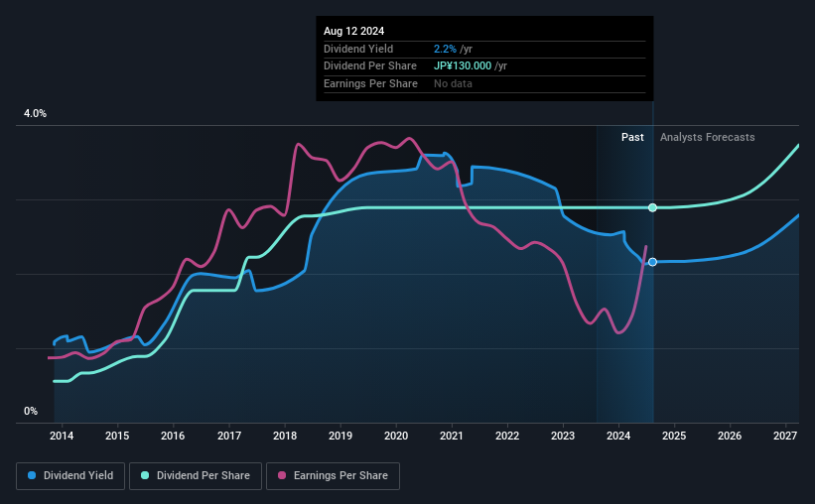Click the 'Analysts Forecasts' label
The image size is (815, 504).
click(708, 137)
